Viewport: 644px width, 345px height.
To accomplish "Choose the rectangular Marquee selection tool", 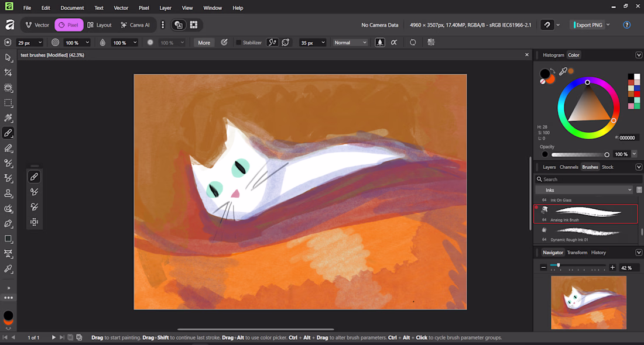I will [8, 103].
